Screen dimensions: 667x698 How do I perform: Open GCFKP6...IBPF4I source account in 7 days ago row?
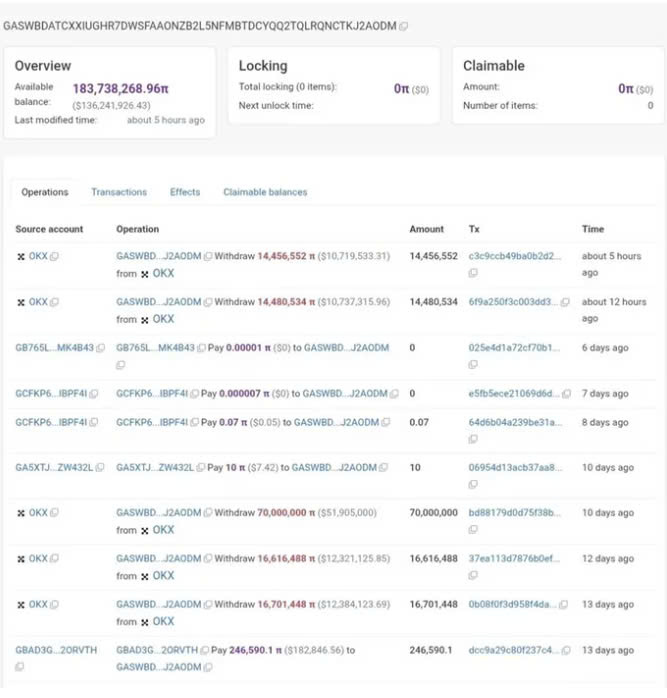pos(51,394)
